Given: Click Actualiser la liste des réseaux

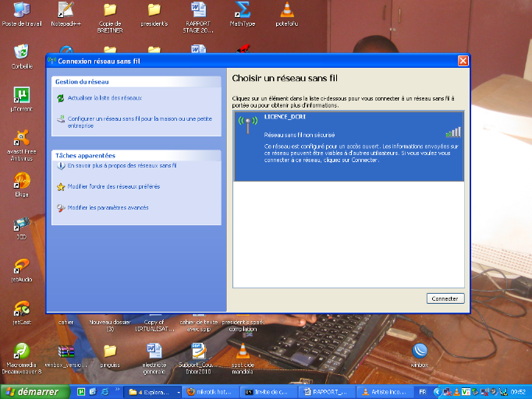Looking at the screenshot, I should 105,98.
